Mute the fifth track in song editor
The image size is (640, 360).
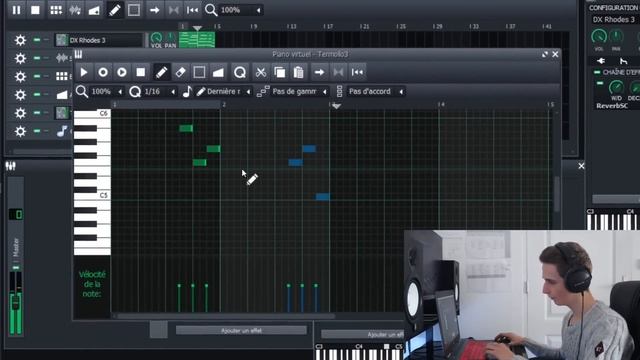tap(37, 113)
